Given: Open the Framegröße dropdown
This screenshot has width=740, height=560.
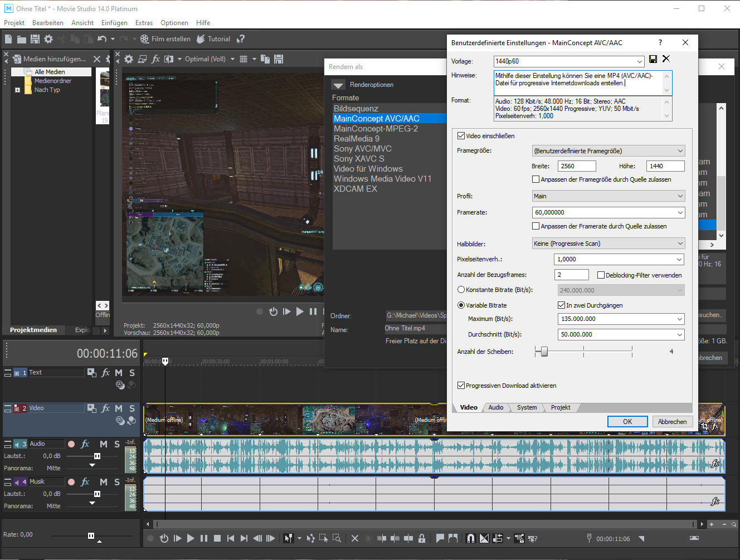Looking at the screenshot, I should pos(680,151).
